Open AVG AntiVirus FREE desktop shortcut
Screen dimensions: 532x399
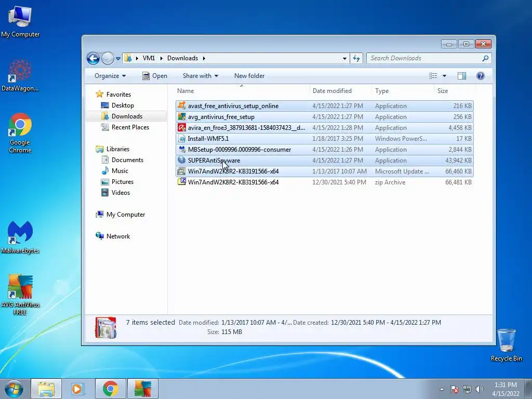(20, 295)
